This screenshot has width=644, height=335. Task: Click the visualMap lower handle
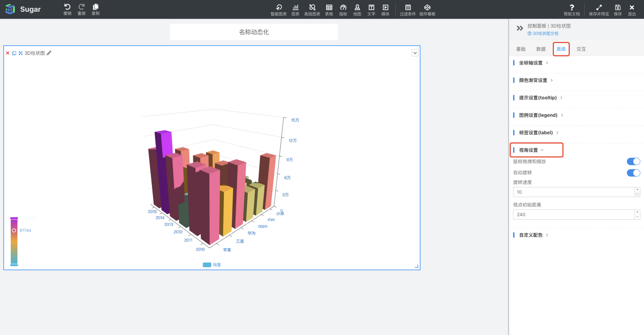pyautogui.click(x=14, y=265)
